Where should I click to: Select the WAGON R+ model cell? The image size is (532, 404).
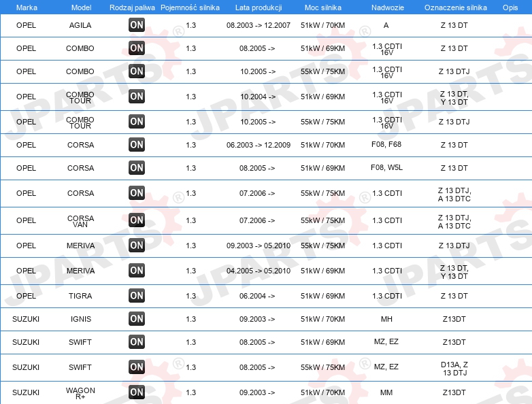click(x=80, y=393)
